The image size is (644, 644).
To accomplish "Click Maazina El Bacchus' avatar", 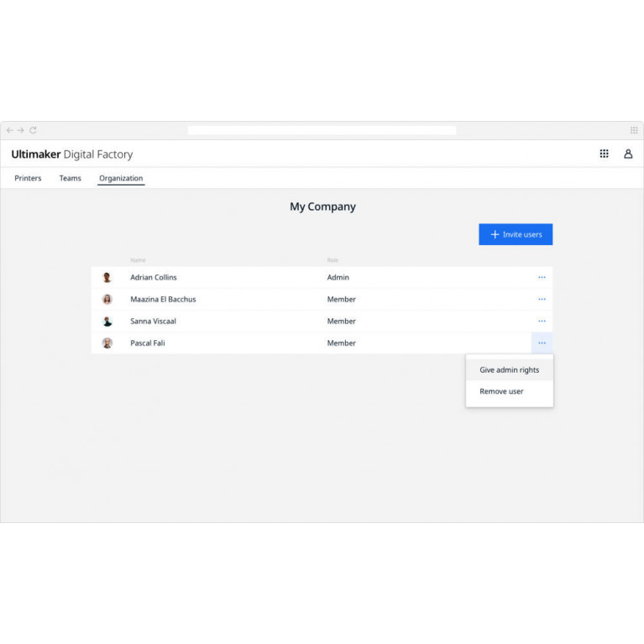I will (x=107, y=299).
